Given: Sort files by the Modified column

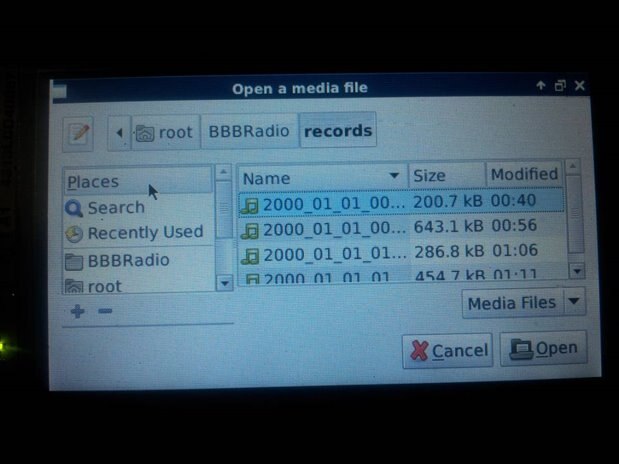Looking at the screenshot, I should 524,174.
